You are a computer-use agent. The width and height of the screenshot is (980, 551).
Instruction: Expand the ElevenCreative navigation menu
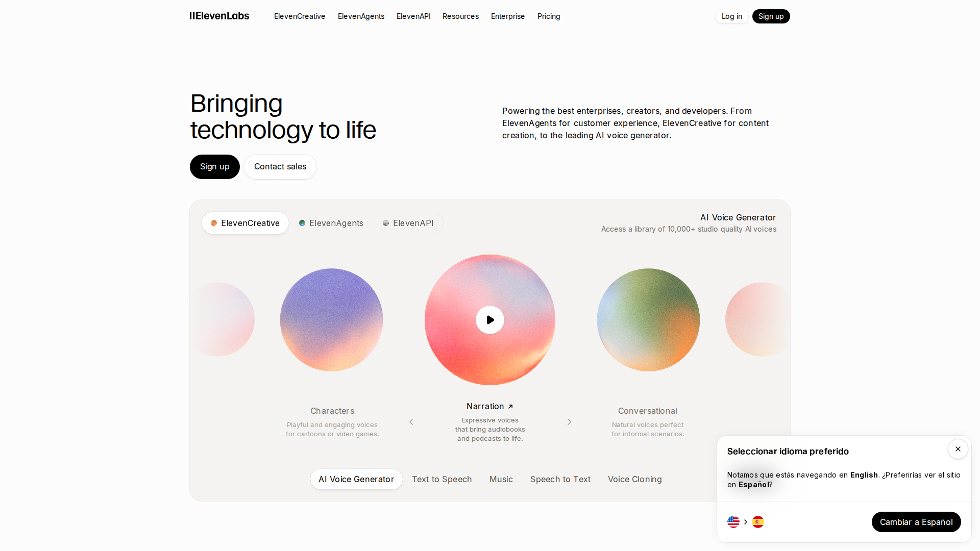point(300,16)
